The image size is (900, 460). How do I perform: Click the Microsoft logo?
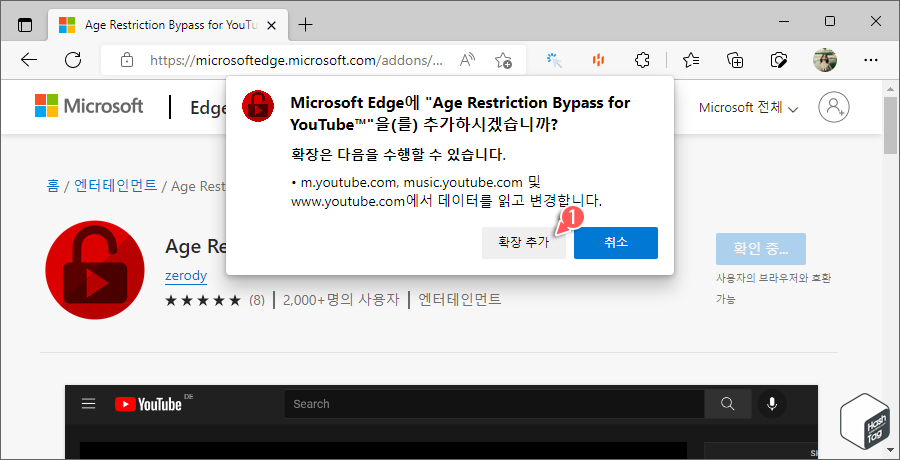[x=89, y=106]
